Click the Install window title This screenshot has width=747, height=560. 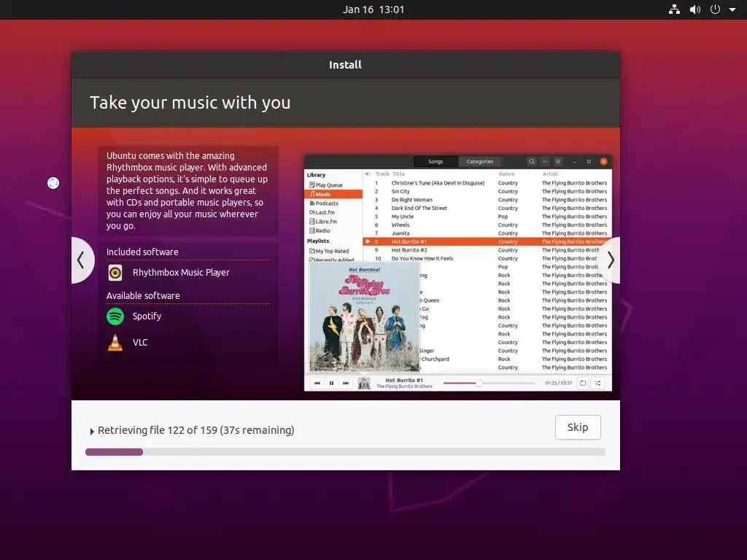click(345, 65)
